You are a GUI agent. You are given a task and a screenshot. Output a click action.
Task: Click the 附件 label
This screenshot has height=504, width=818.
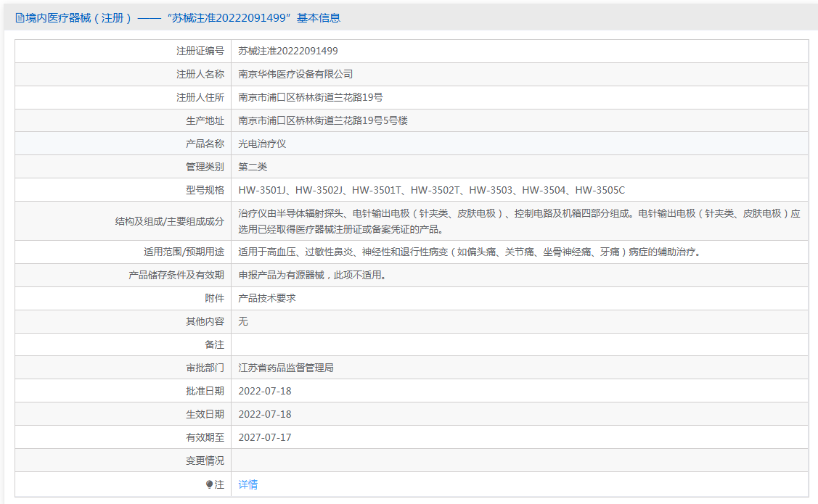[x=214, y=299]
